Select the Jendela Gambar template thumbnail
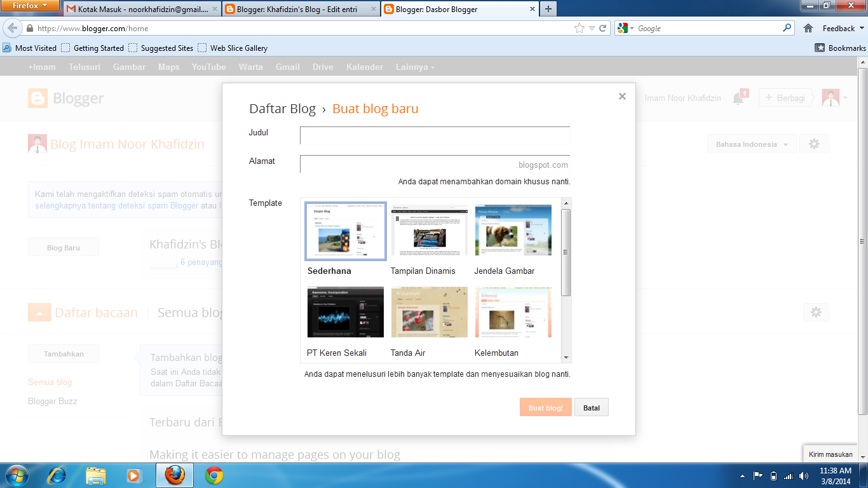The height and width of the screenshot is (488, 868). [x=513, y=231]
